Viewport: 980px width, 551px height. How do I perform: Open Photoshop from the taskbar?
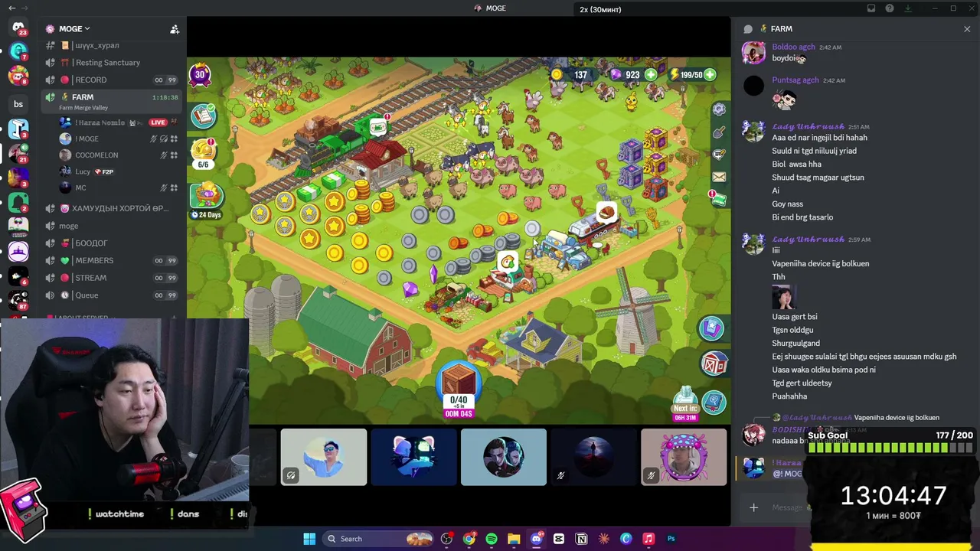tap(671, 539)
